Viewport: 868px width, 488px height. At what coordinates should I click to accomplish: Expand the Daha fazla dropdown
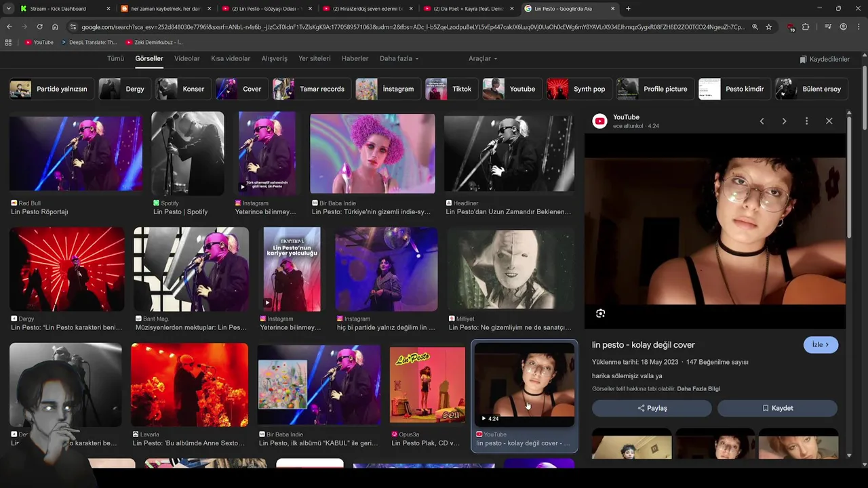[399, 58]
